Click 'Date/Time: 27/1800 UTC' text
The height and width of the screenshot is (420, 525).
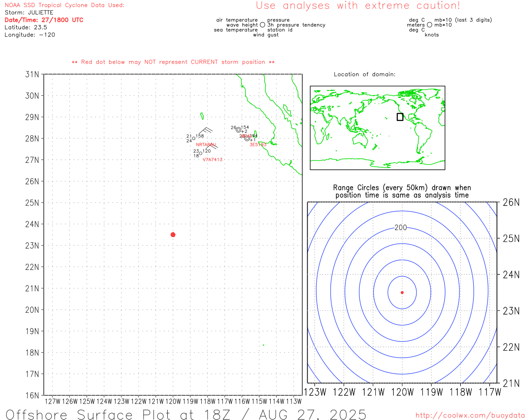(44, 20)
